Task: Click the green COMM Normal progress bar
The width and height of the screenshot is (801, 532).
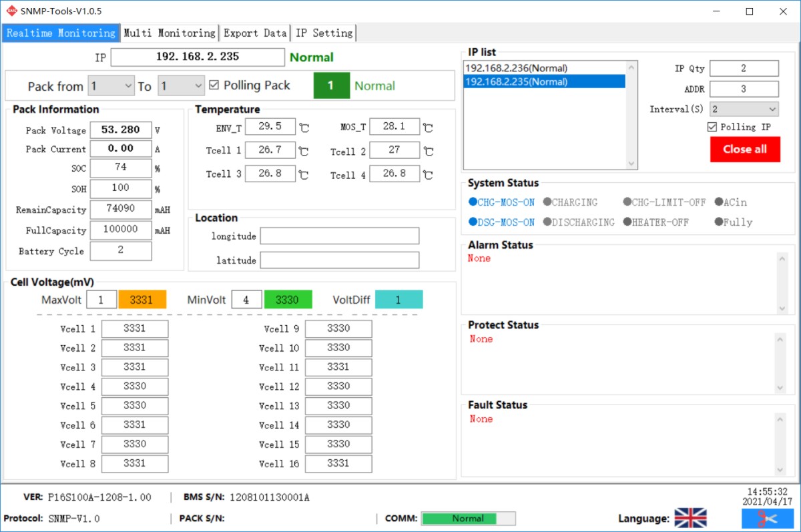Action: [468, 519]
